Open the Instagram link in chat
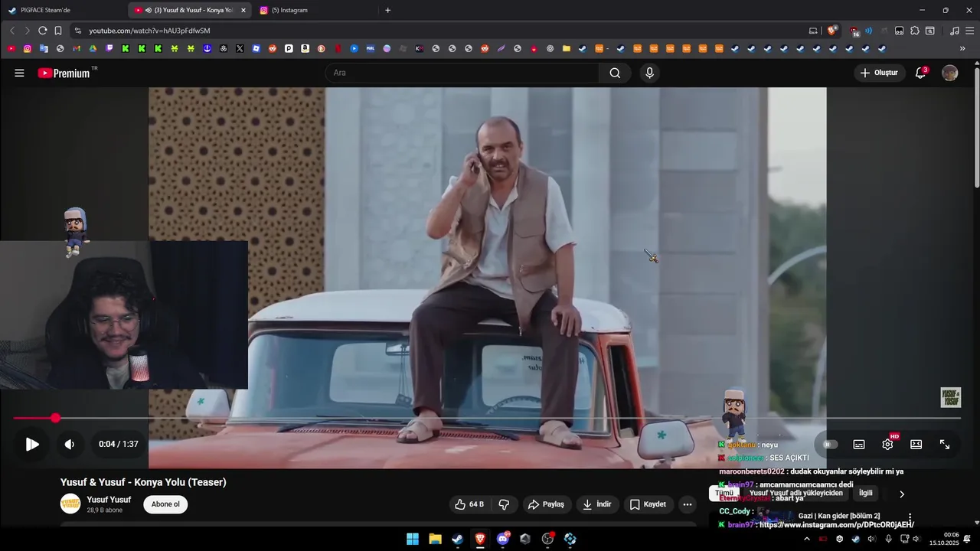Viewport: 980px width, 551px height. (x=837, y=525)
